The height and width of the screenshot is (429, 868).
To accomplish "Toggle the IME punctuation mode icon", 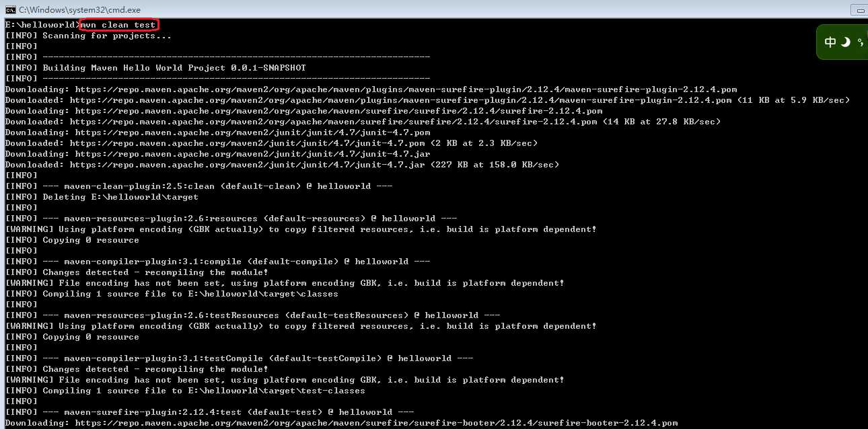I will [860, 42].
